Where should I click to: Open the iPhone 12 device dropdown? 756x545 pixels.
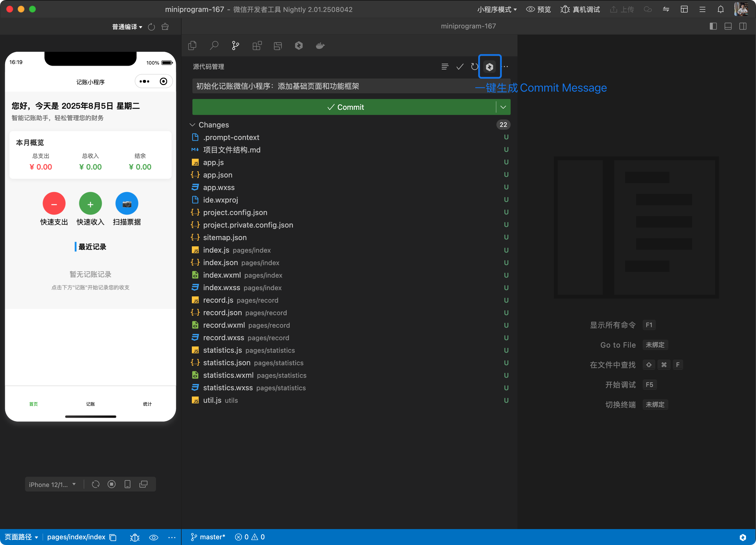pyautogui.click(x=52, y=484)
